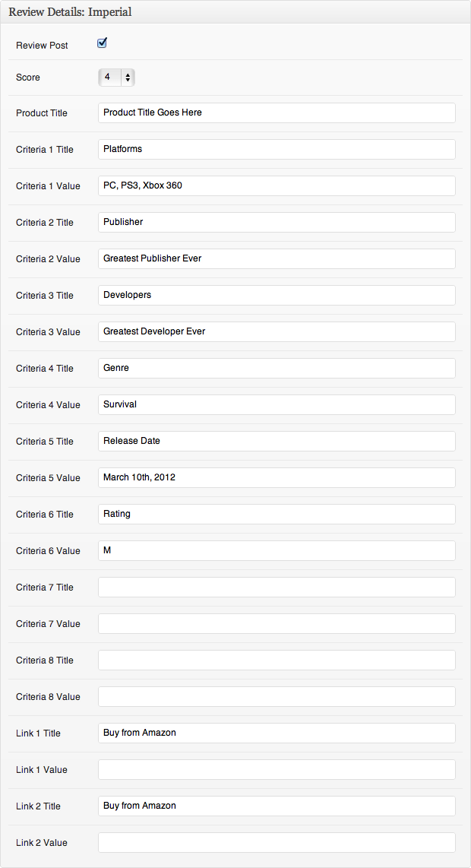Click the Criteria 6 Title Rating field
The image size is (471, 868).
pos(277,515)
